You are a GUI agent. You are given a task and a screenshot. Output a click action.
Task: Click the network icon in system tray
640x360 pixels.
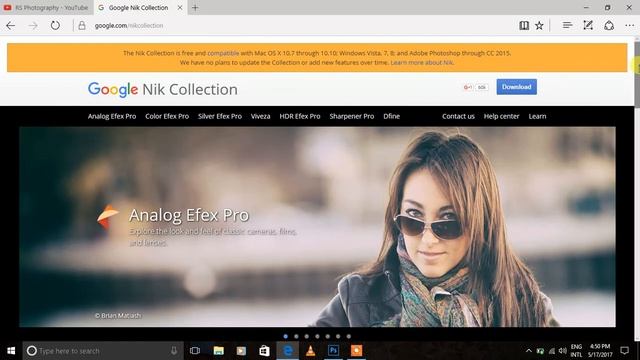point(551,351)
